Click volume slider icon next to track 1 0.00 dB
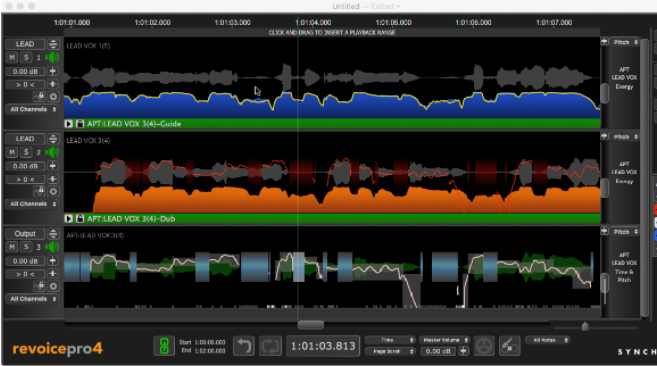 pyautogui.click(x=53, y=71)
